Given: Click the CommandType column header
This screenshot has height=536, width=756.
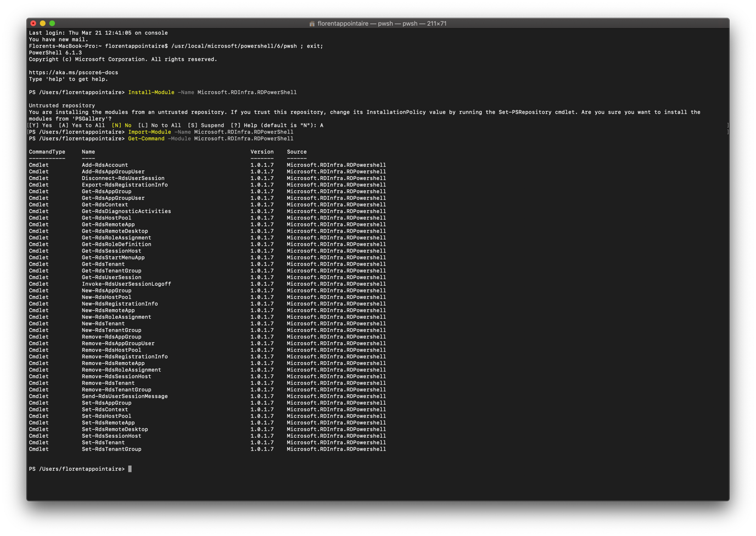Looking at the screenshot, I should pos(47,151).
